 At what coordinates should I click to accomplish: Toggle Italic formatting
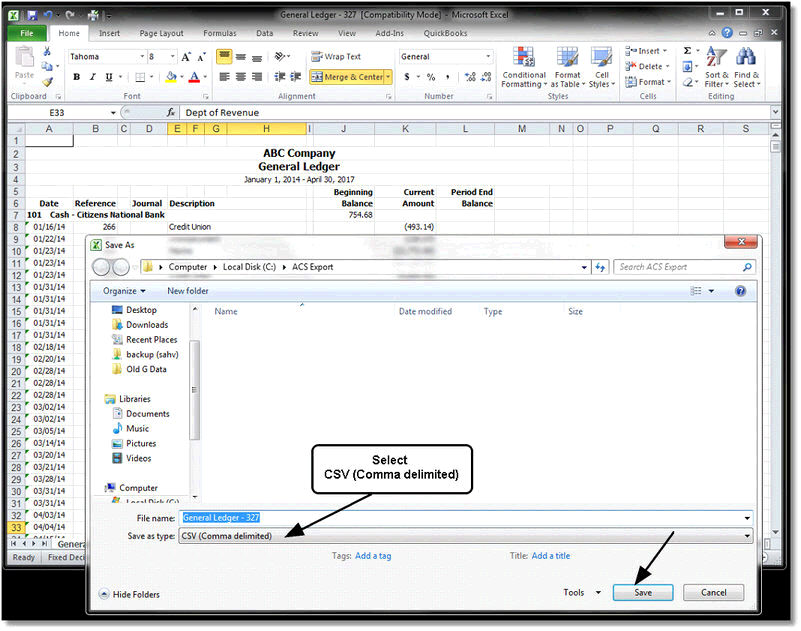[92, 77]
